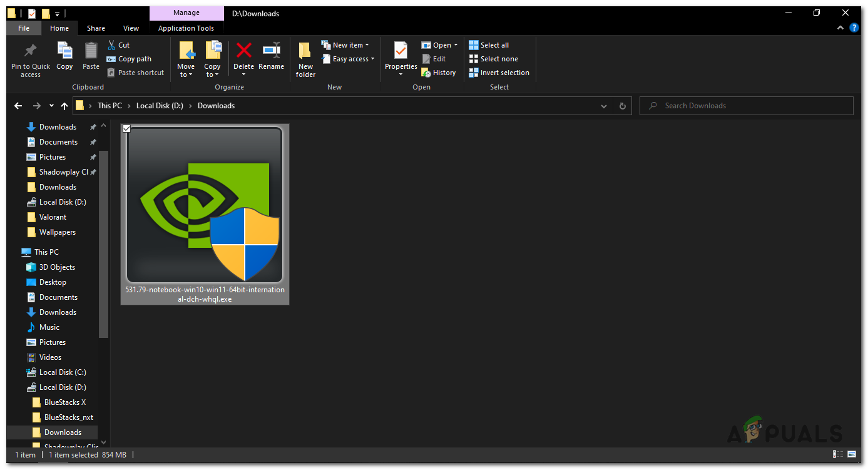Click the red Delete icon

click(x=243, y=51)
